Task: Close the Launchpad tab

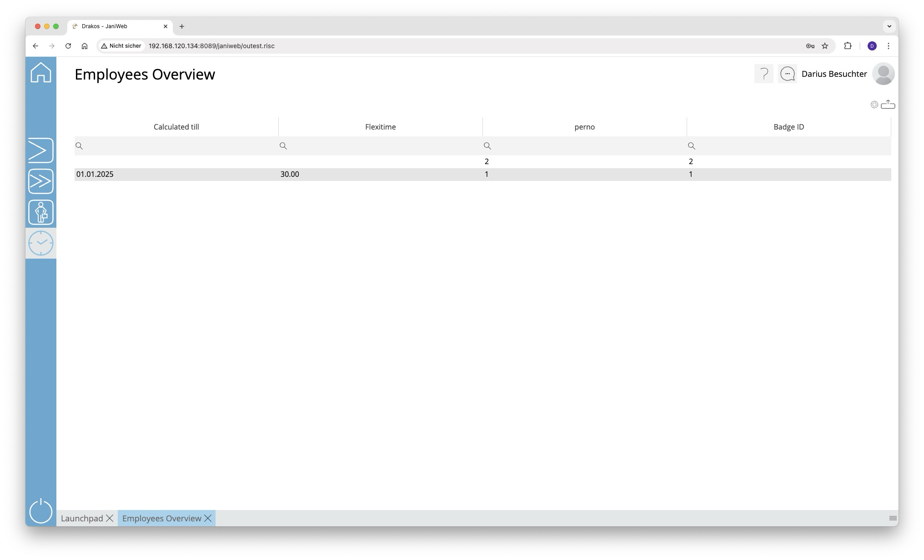Action: (110, 519)
